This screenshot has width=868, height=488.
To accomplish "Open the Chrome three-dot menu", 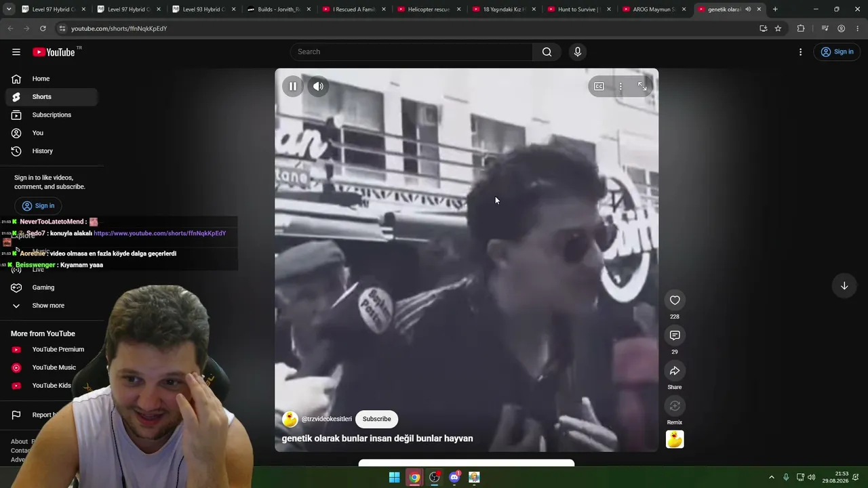I will coord(857,28).
